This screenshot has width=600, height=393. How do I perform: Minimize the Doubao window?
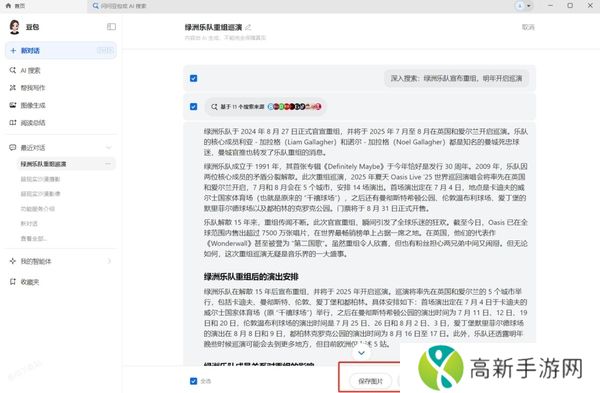tap(550, 6)
